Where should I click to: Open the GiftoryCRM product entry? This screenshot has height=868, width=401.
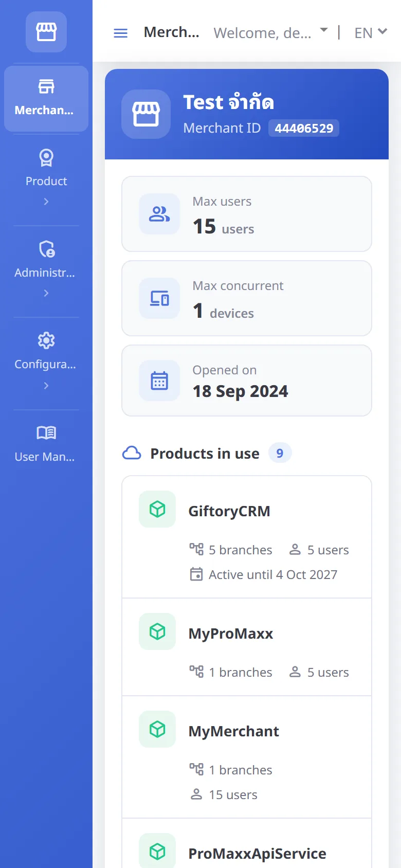(247, 537)
